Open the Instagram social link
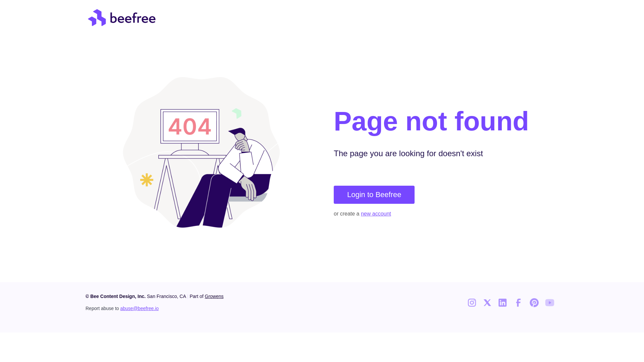The image size is (644, 362). (472, 303)
